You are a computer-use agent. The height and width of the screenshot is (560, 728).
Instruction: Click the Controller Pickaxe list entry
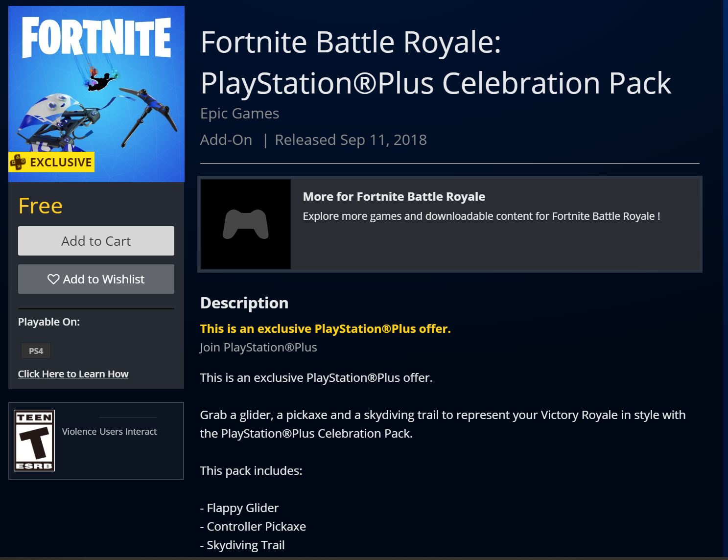point(253,527)
